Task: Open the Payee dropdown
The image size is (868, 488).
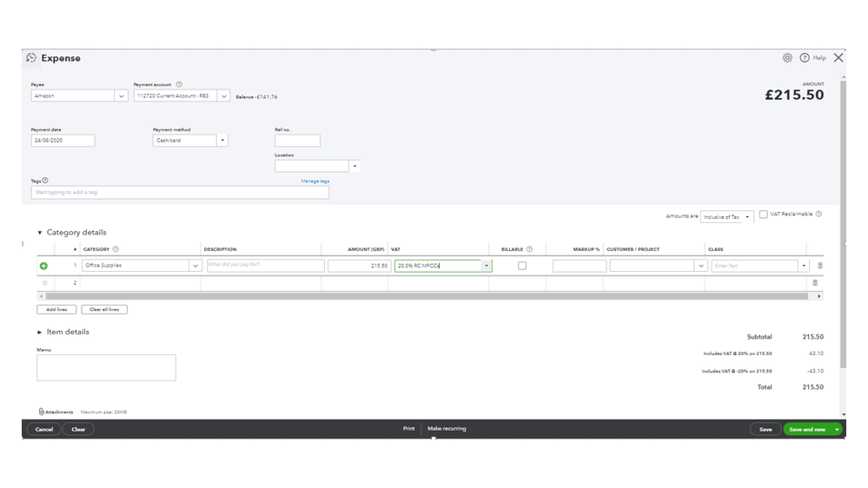Action: coord(122,96)
